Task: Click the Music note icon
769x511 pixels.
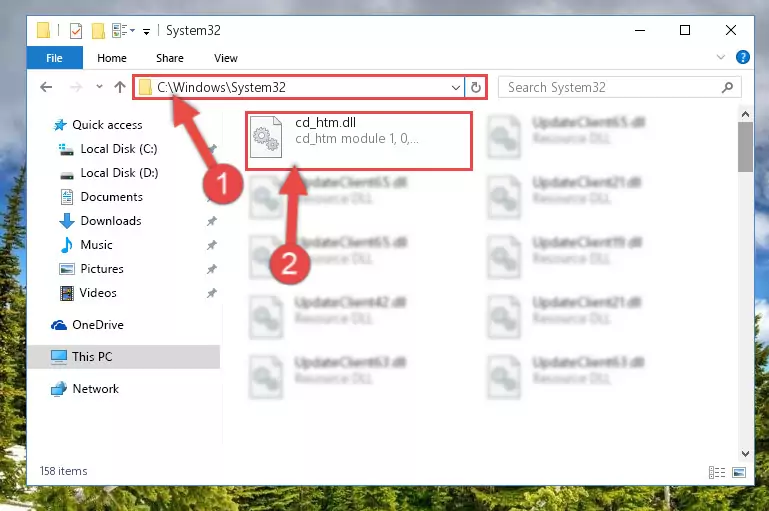Action: click(x=67, y=245)
